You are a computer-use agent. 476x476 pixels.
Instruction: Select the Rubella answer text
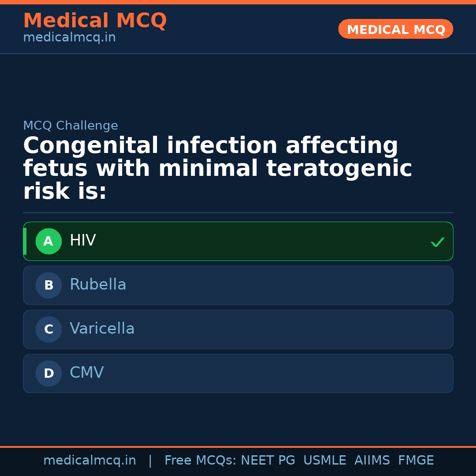98,285
